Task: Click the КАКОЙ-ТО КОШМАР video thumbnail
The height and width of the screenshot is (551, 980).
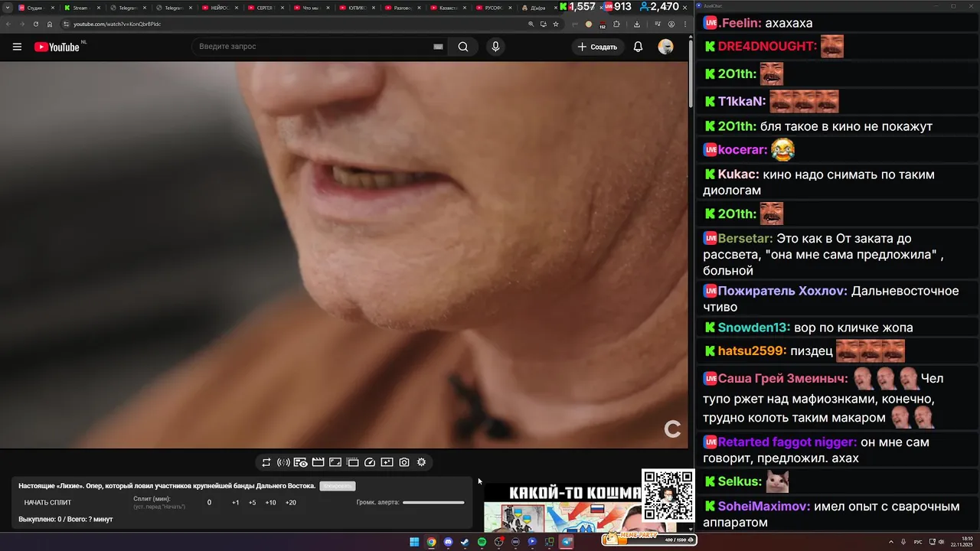Action: click(x=563, y=507)
